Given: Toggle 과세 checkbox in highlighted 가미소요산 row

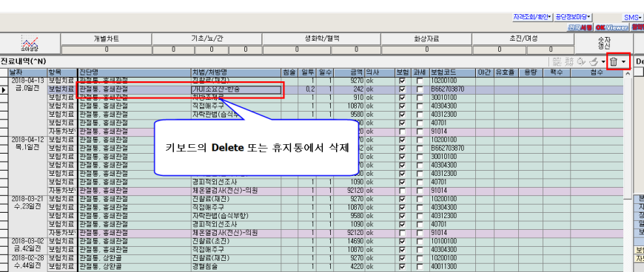Looking at the screenshot, I should coord(419,89).
